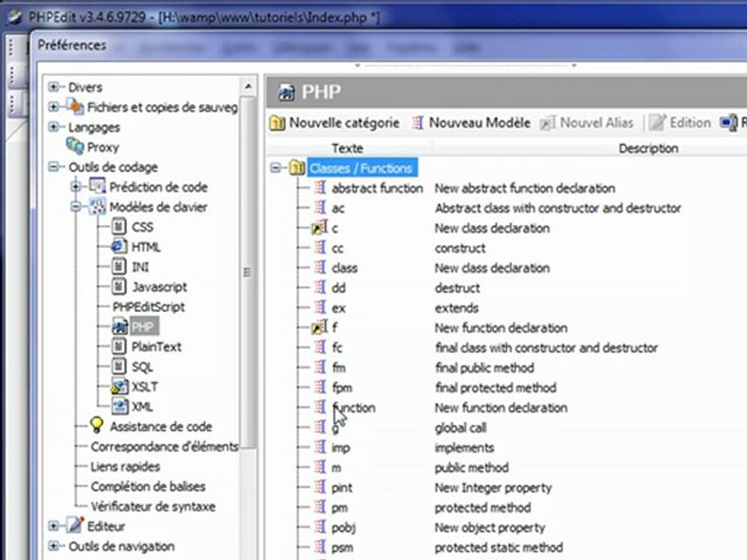Click the Nouvelle catégorie folder icon
The height and width of the screenshot is (560, 747).
(x=277, y=123)
